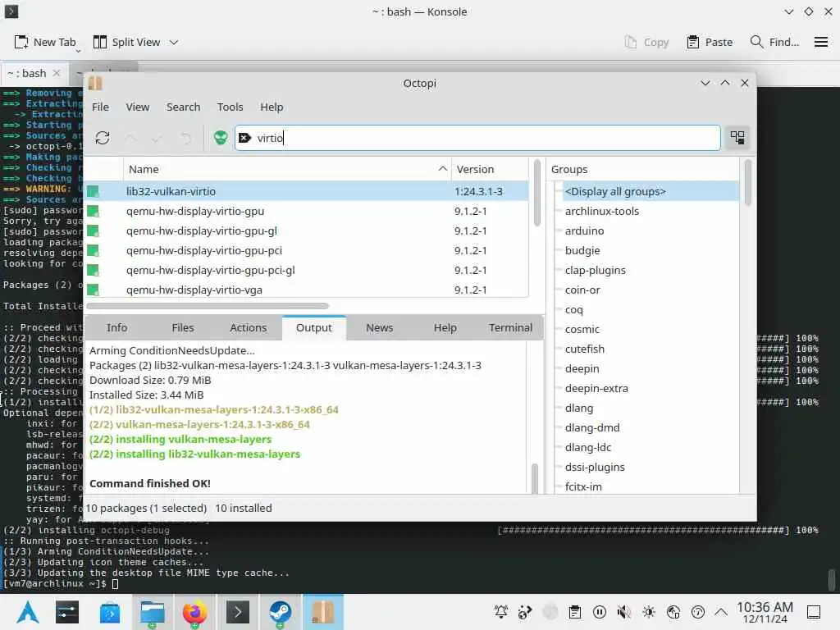Click installed status icon for qemu-hw-display-virtio-vga
Viewport: 840px width, 630px height.
(94, 290)
